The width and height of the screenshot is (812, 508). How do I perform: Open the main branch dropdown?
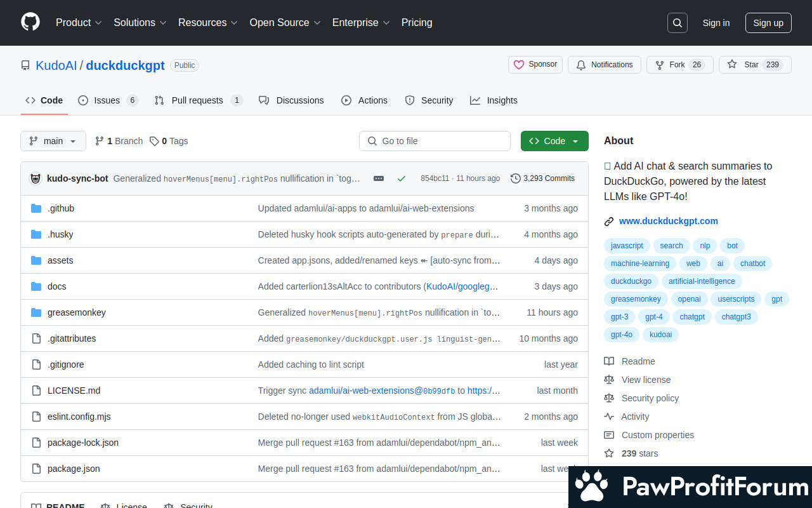[53, 141]
